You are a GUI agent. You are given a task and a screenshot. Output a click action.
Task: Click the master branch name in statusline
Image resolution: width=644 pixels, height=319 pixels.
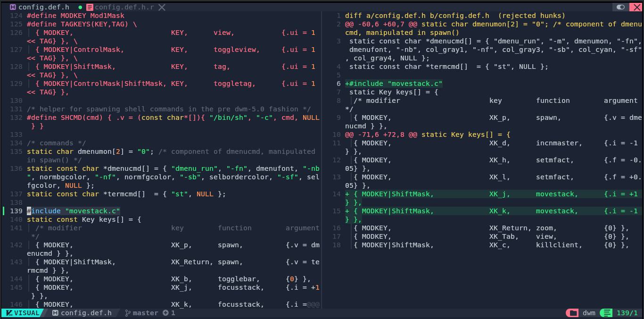pos(145,313)
